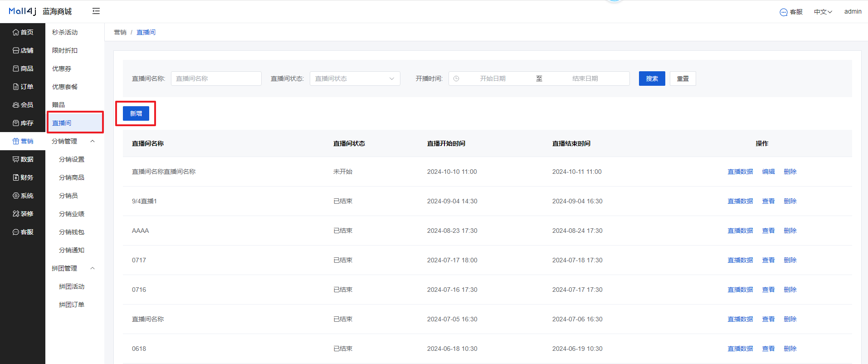
Task: Click 查看 for the 2024-07-05 row
Action: click(x=768, y=319)
